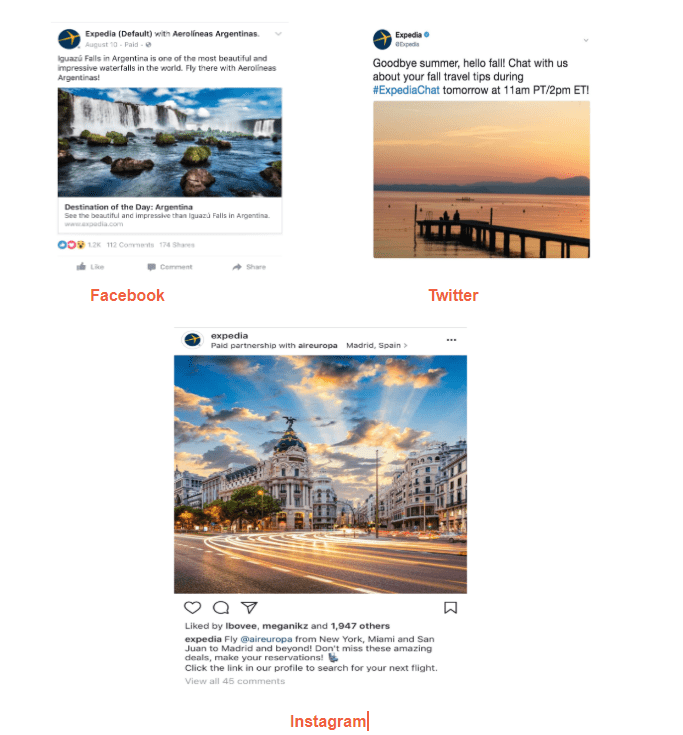This screenshot has height=735, width=683.
Task: Open Instagram post three-dot options menu
Action: (x=451, y=340)
